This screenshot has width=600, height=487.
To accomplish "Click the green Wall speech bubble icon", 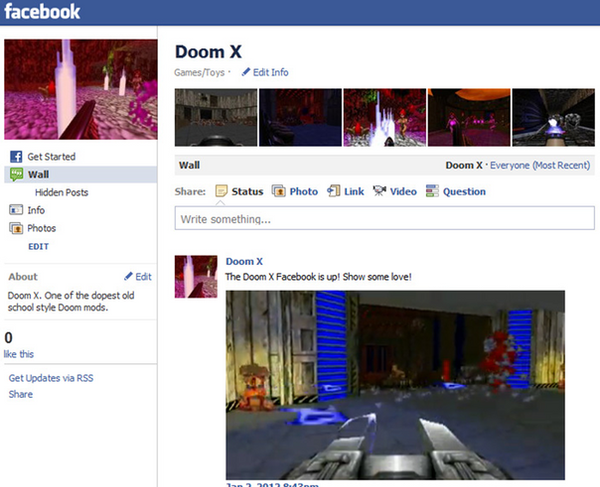I will 16,174.
